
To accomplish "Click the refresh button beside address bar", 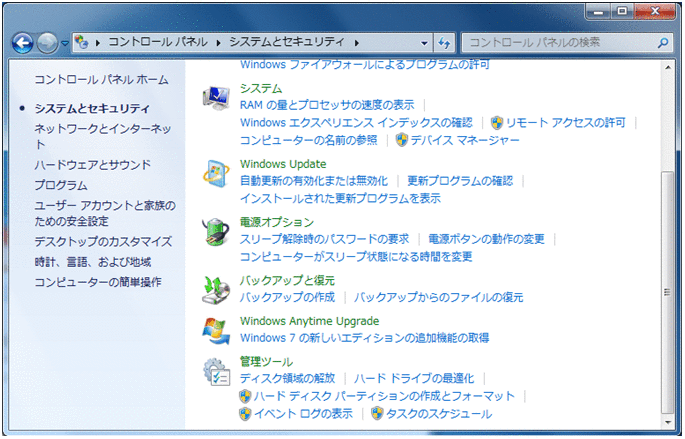I will [444, 43].
